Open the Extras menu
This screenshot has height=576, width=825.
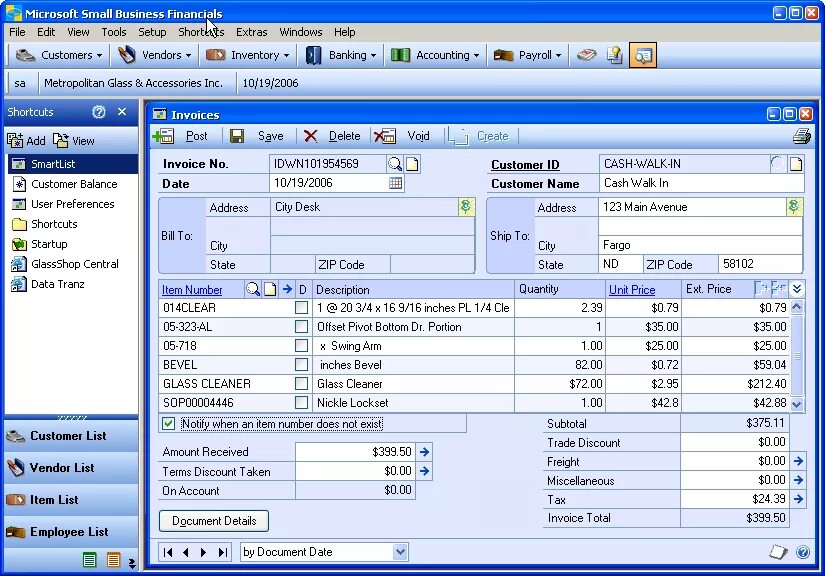tap(251, 32)
